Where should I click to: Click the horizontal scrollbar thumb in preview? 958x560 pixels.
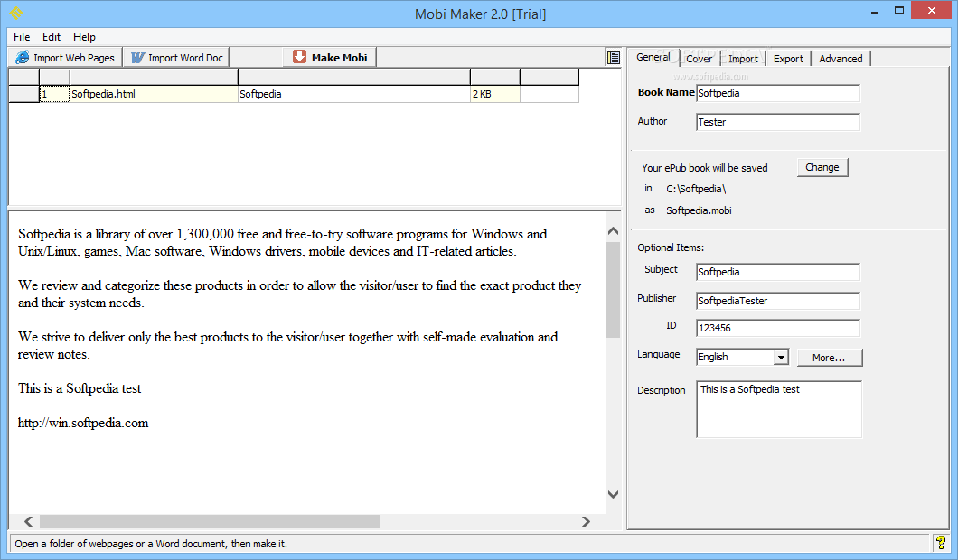211,521
